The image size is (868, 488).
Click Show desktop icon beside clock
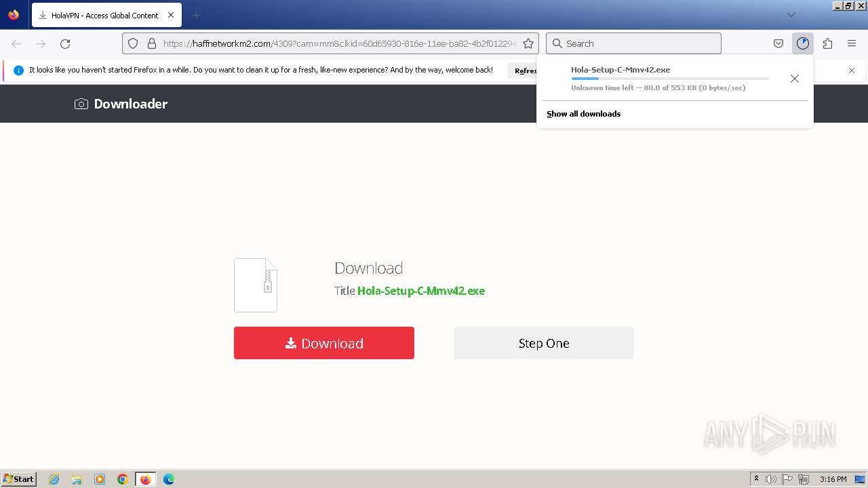click(860, 479)
